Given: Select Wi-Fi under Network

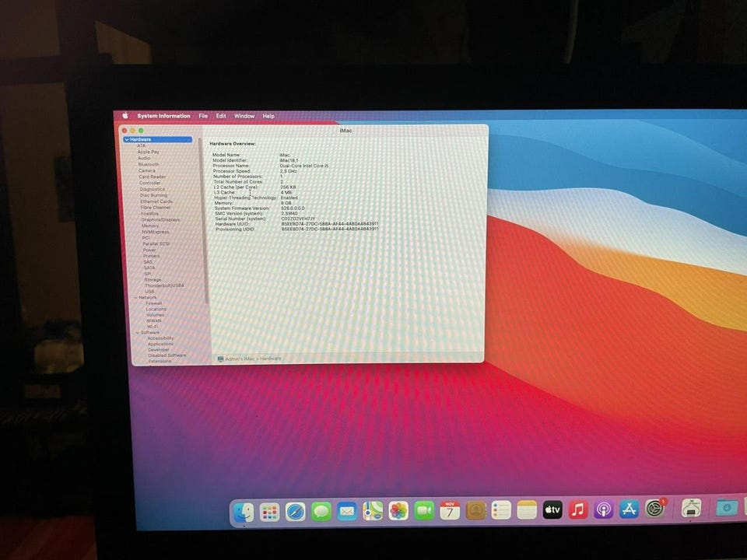Looking at the screenshot, I should (x=153, y=327).
